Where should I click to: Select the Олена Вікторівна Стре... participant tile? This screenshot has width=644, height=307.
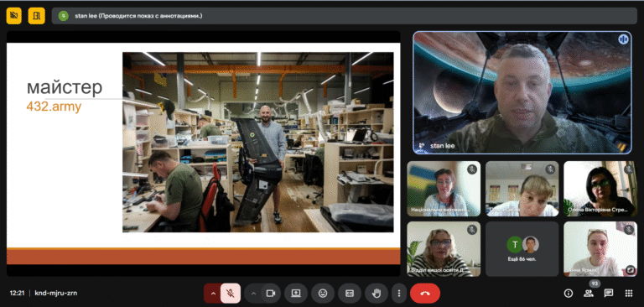[600, 189]
